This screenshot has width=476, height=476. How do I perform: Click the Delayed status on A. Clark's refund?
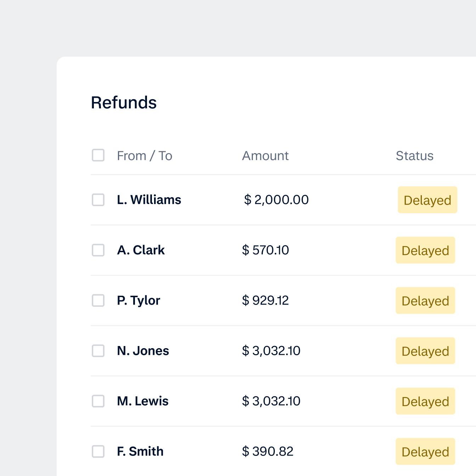(x=425, y=250)
